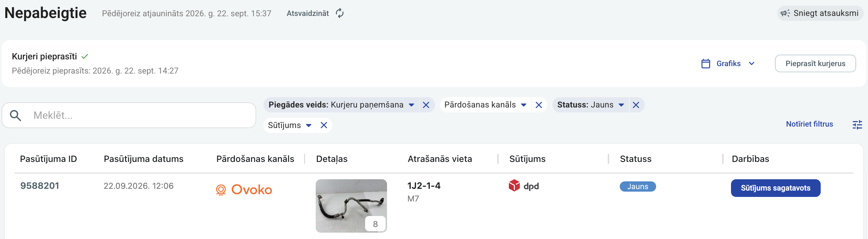Click the Pārdošanas kanāls column header
Screen dimensions: 868x239
255,159
